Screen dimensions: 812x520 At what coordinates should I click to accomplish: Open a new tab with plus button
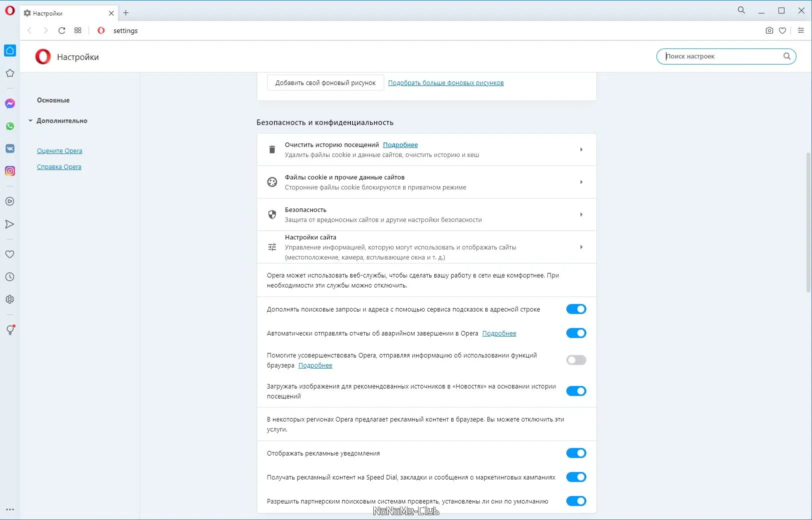tap(126, 13)
